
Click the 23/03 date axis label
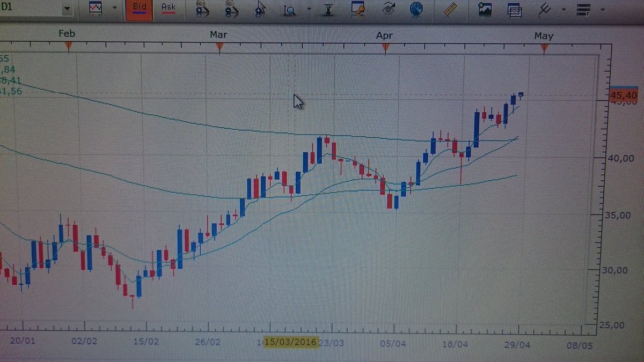click(x=332, y=342)
